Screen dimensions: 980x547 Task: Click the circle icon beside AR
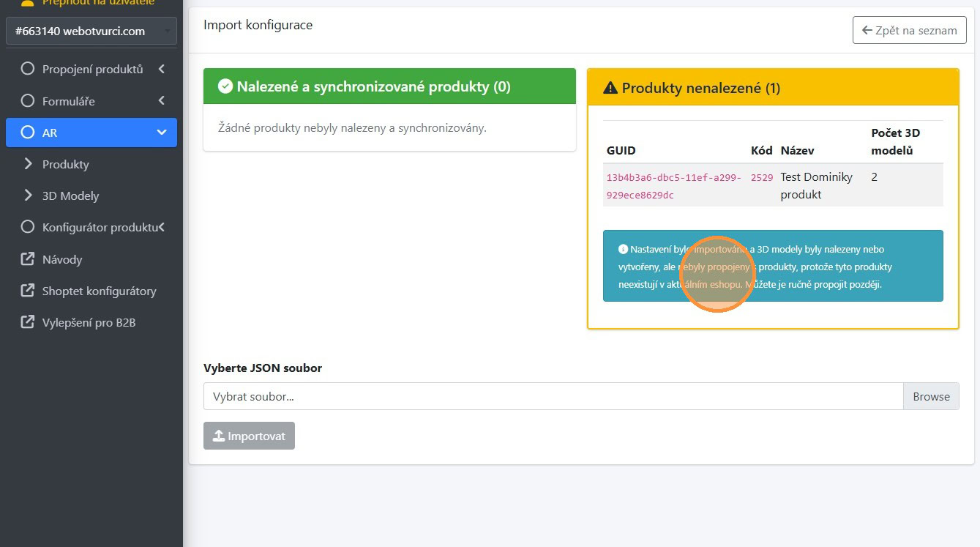(28, 133)
